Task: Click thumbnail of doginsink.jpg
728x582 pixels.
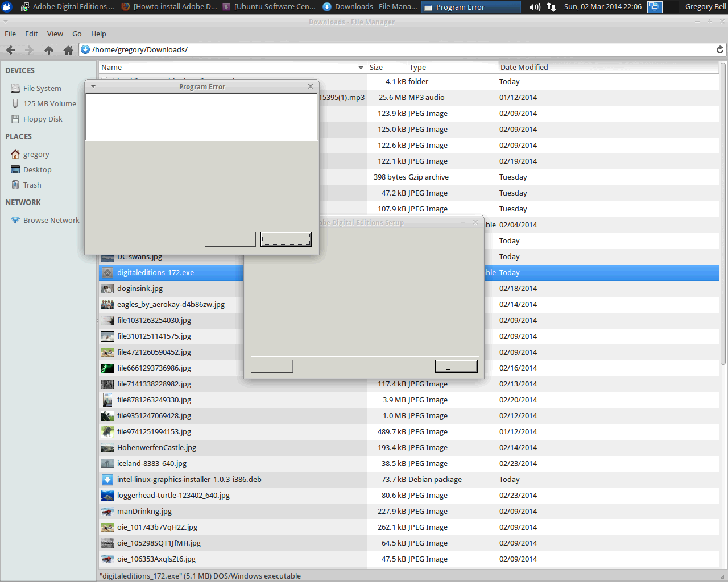Action: click(107, 289)
